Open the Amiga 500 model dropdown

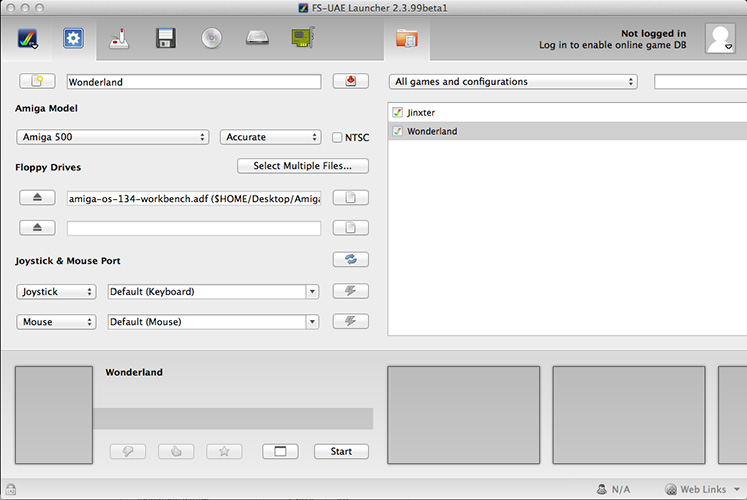click(x=112, y=137)
